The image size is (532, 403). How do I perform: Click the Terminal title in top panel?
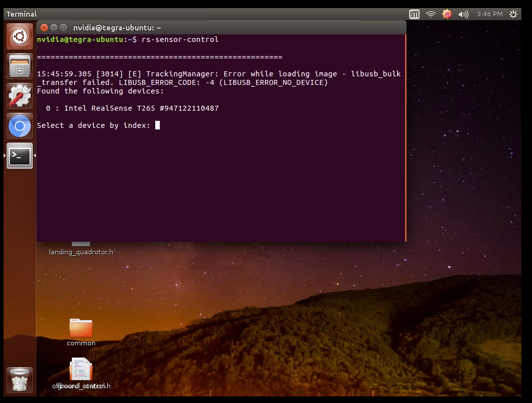[21, 14]
